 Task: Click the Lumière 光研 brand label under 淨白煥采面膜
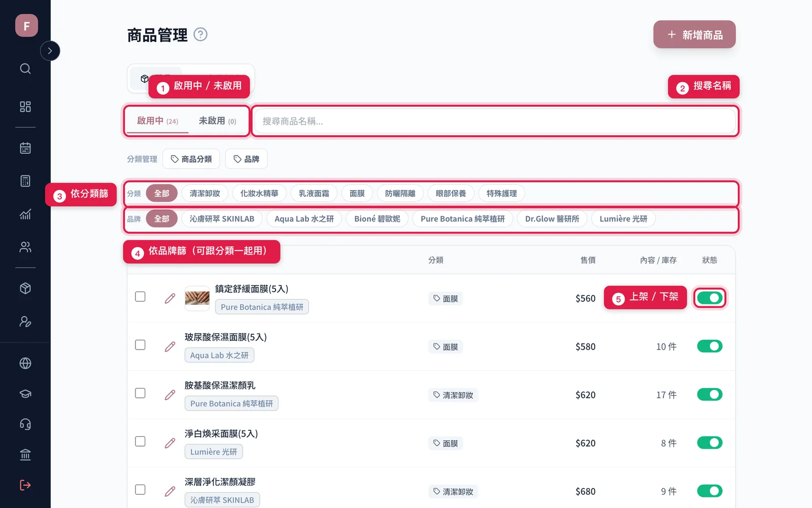214,452
